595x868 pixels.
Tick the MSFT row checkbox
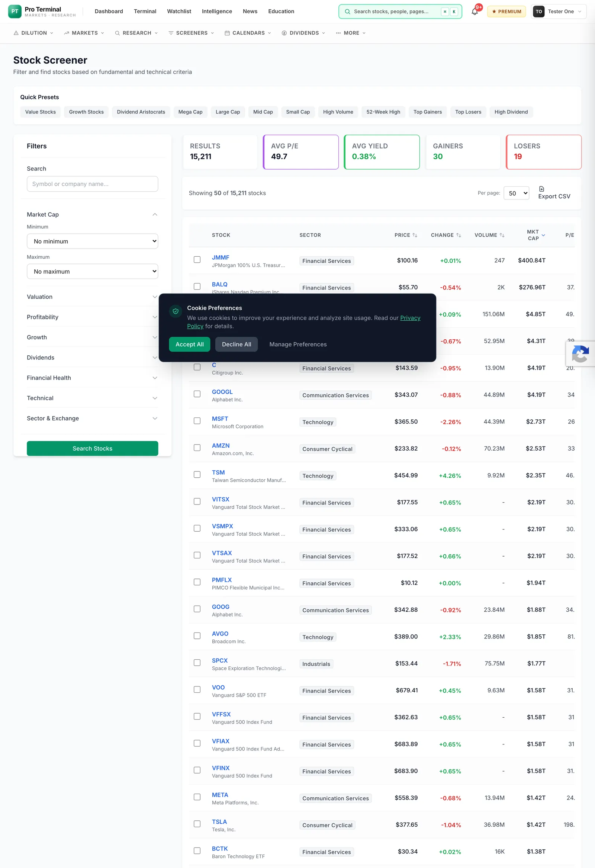(x=197, y=421)
